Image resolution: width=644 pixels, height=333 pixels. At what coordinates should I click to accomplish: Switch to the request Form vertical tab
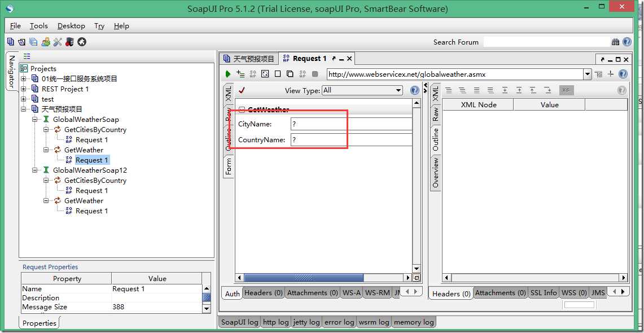229,166
